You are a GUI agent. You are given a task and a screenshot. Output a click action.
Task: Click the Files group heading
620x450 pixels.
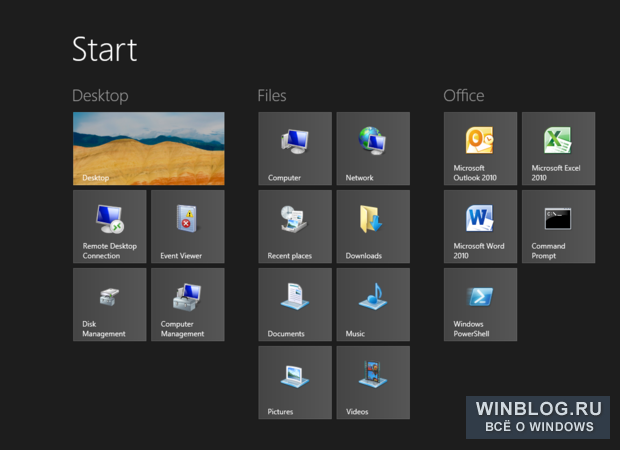pyautogui.click(x=272, y=96)
